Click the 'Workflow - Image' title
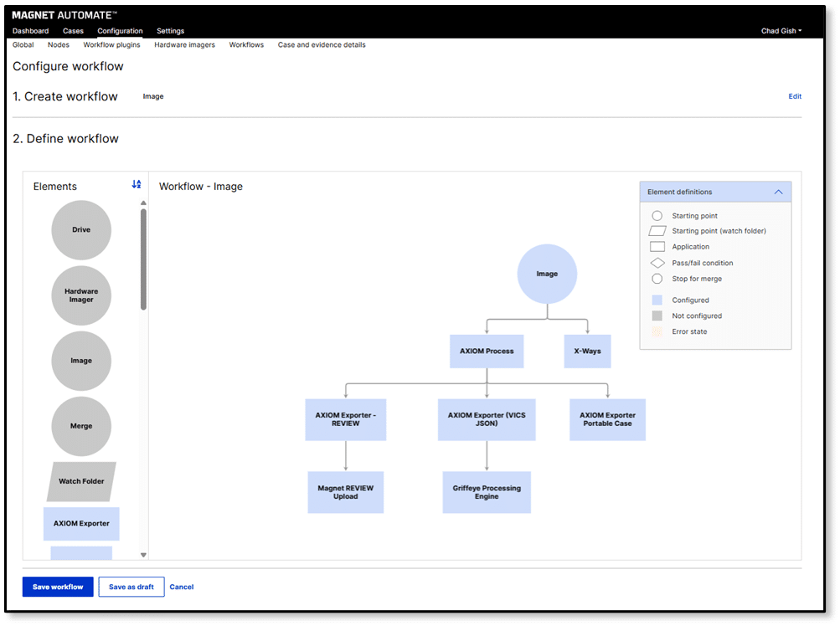The image size is (840, 626). click(x=201, y=187)
